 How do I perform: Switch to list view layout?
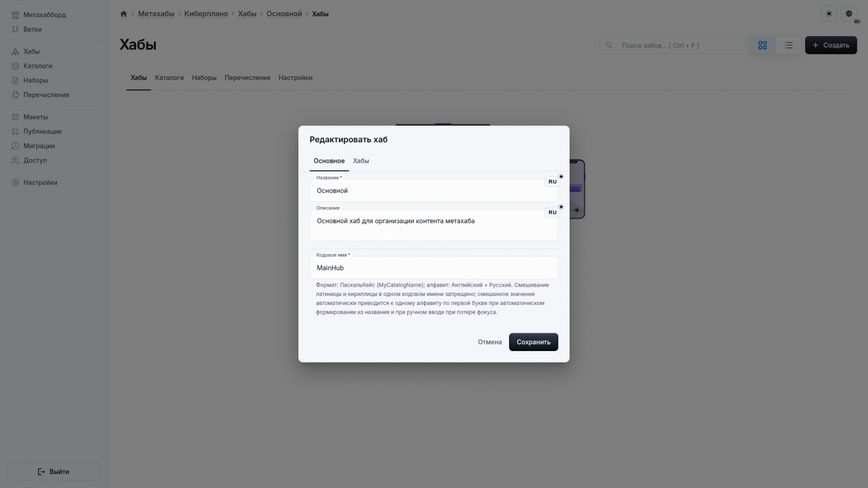[x=788, y=46]
